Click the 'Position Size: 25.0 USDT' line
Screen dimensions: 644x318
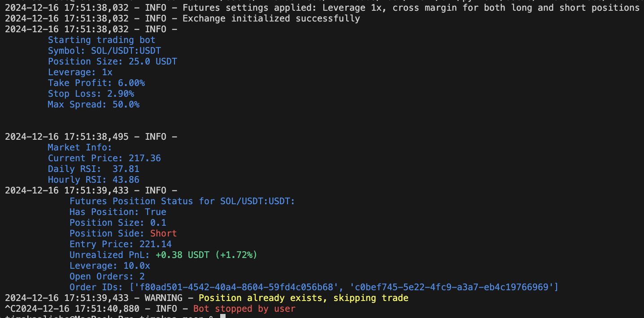pyautogui.click(x=112, y=61)
